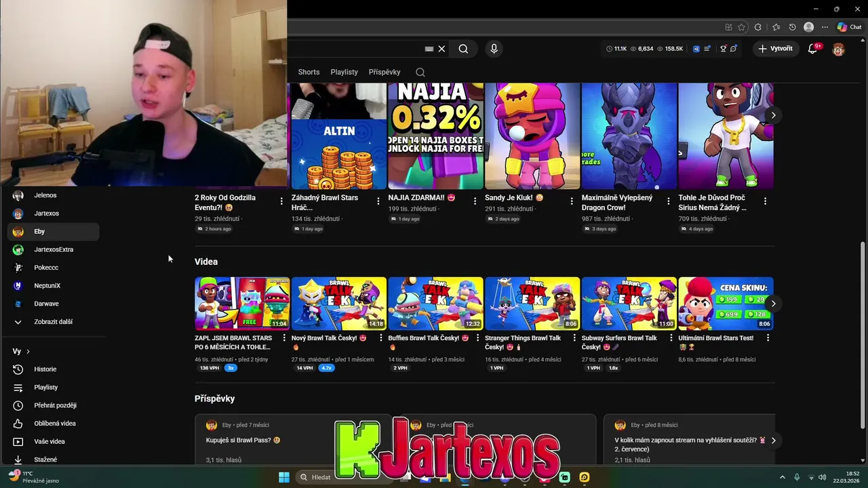This screenshot has height=488, width=868.
Task: Open NeptuniX subscription channel
Action: coord(54,286)
